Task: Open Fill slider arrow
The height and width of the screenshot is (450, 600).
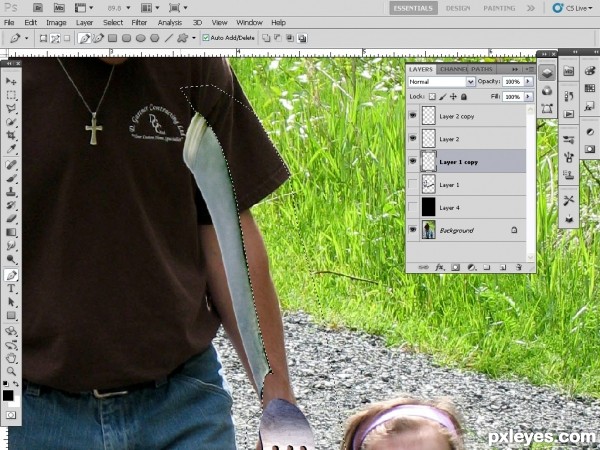Action: [528, 97]
